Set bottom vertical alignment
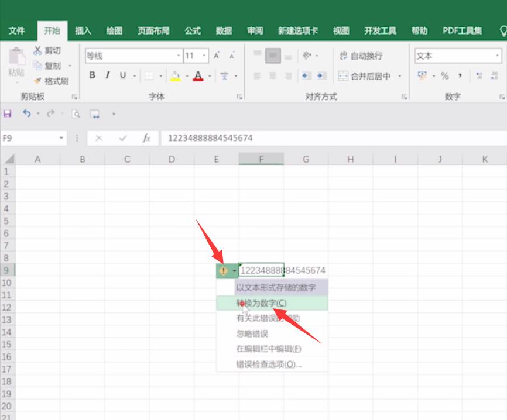This screenshot has height=420, width=507. [288, 57]
